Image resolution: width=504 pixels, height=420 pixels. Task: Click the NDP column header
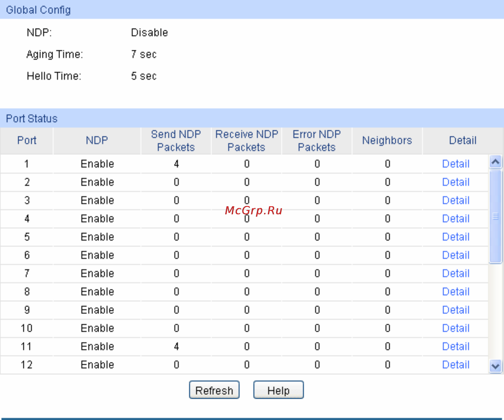[x=97, y=141]
